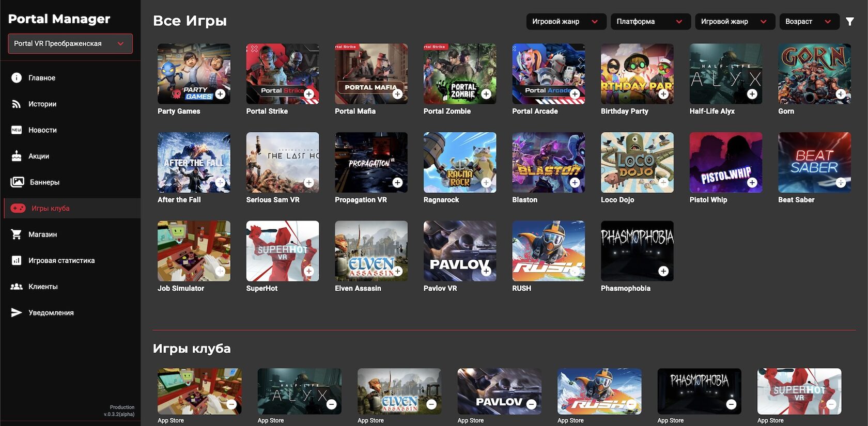868x426 pixels.
Task: Click the info icon for Главное
Action: tap(17, 78)
